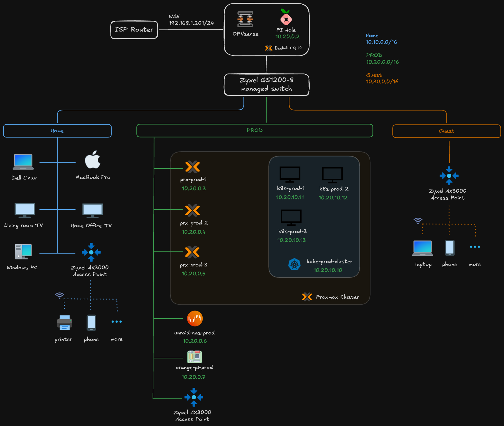Open the Guest network section
Screen dimensions: 504x426
click(446, 131)
